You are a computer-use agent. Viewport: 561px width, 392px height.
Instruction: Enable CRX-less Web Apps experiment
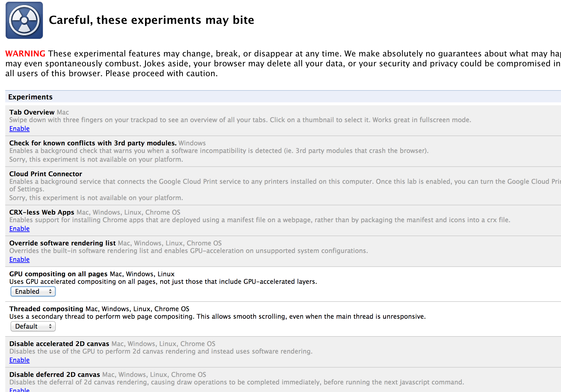pyautogui.click(x=19, y=229)
